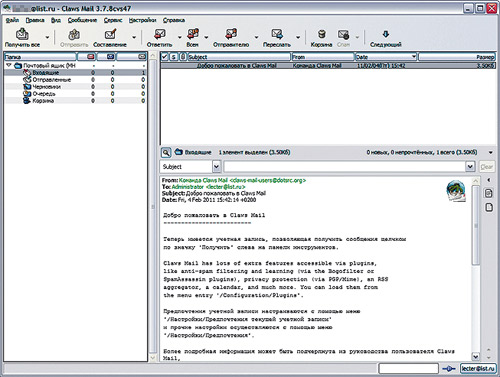Open dropdown arrow next to Ответить
Screen dimensions: 500x377
point(179,37)
